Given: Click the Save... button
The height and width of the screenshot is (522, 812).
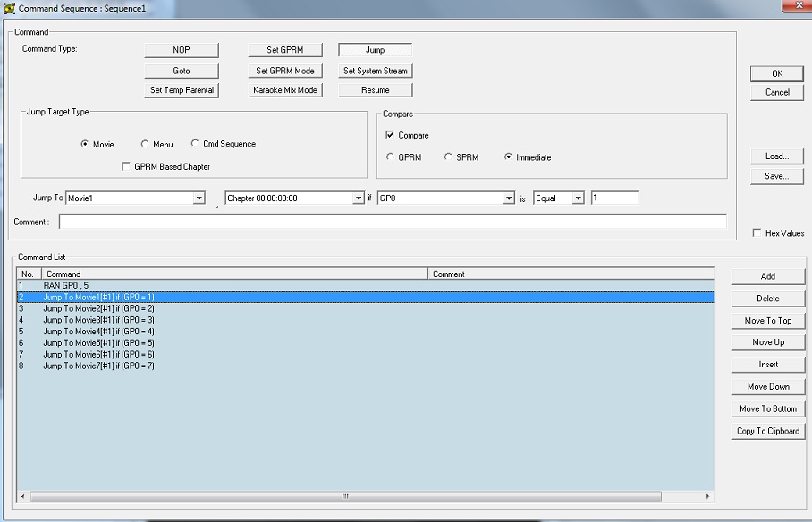Looking at the screenshot, I should pyautogui.click(x=777, y=176).
